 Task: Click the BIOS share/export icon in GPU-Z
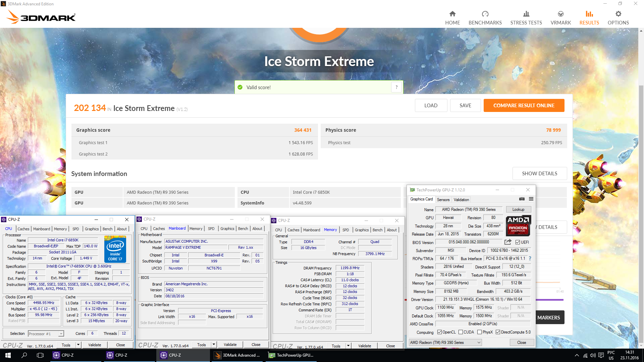[x=508, y=242]
